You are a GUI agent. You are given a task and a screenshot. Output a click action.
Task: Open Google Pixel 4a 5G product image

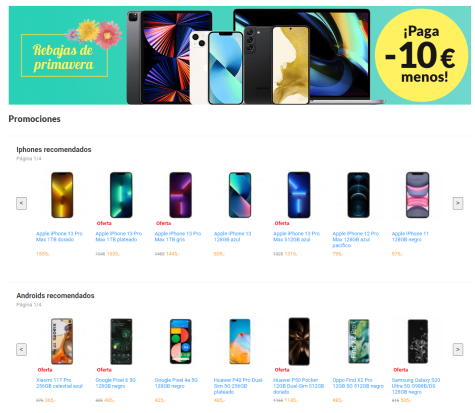coord(181,341)
